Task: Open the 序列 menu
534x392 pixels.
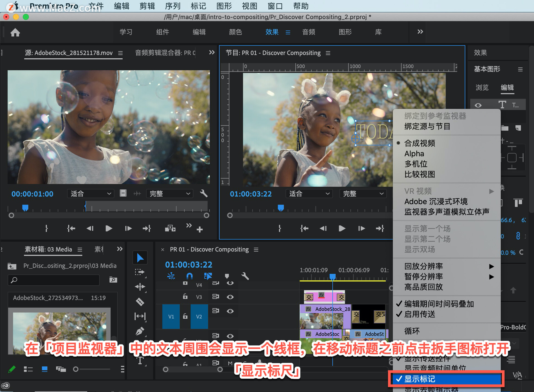Action: pos(172,6)
